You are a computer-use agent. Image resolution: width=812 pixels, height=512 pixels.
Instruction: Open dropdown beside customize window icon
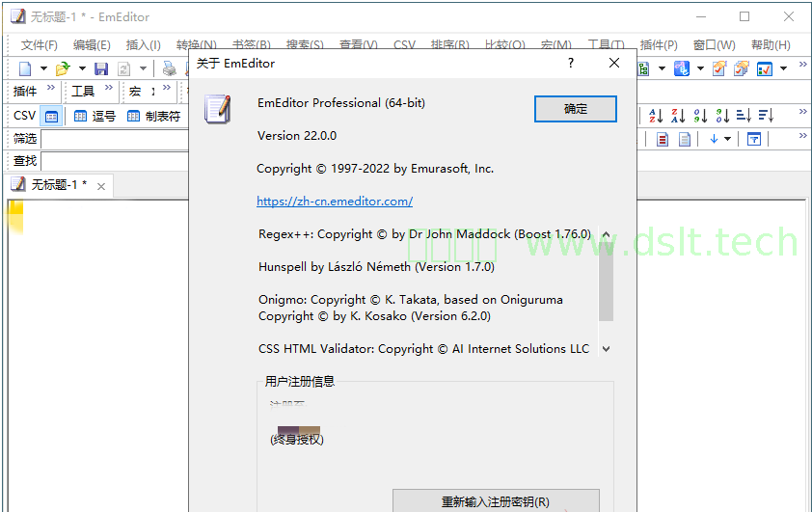(x=783, y=68)
